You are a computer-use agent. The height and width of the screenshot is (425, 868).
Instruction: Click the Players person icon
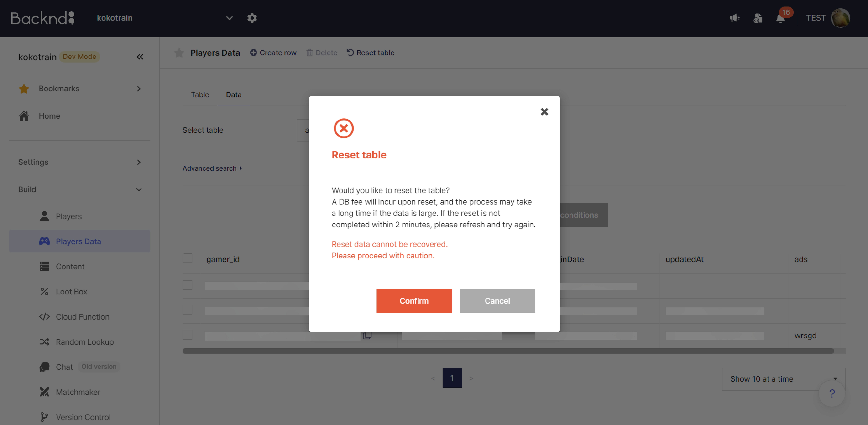point(44,216)
